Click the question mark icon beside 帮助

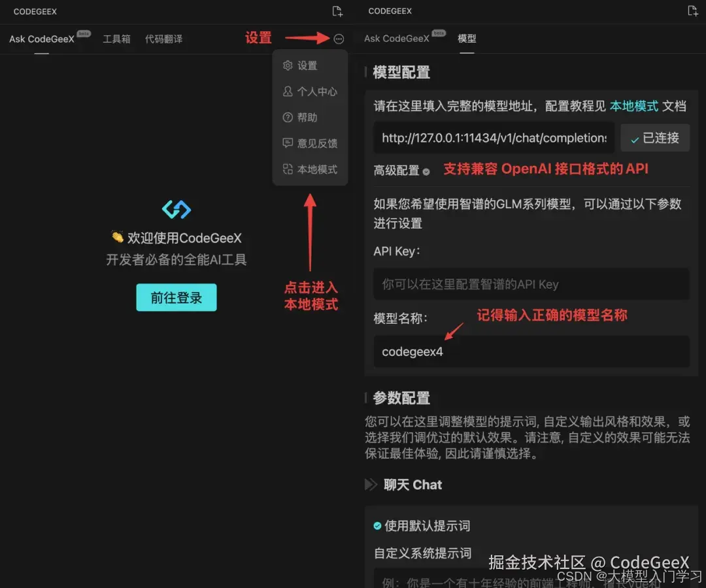pos(288,118)
